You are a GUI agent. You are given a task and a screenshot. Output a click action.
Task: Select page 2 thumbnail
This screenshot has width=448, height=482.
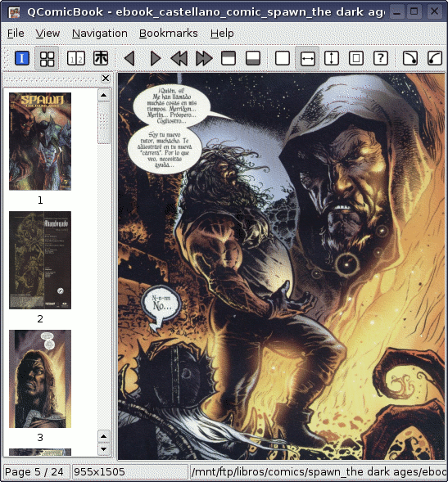click(x=40, y=260)
